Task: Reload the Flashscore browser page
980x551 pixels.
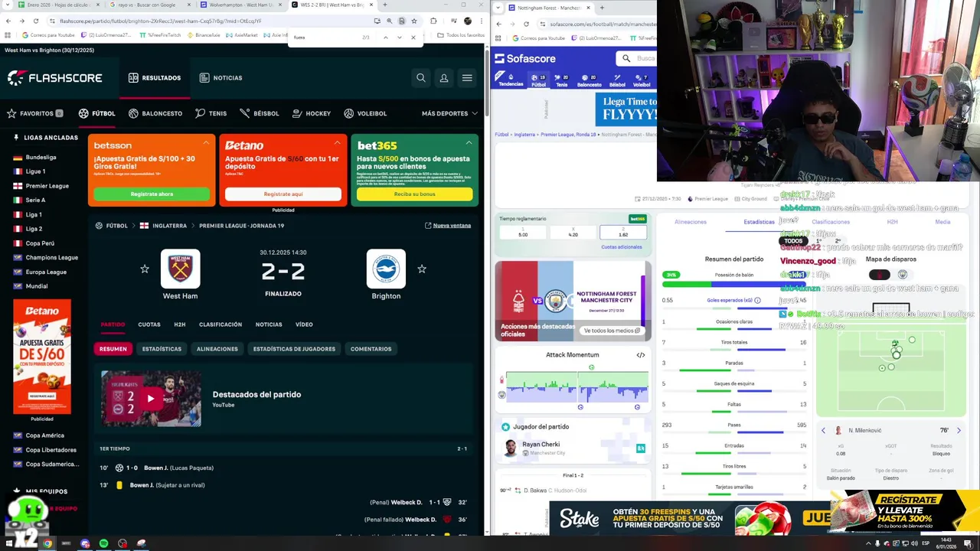Action: [35, 21]
